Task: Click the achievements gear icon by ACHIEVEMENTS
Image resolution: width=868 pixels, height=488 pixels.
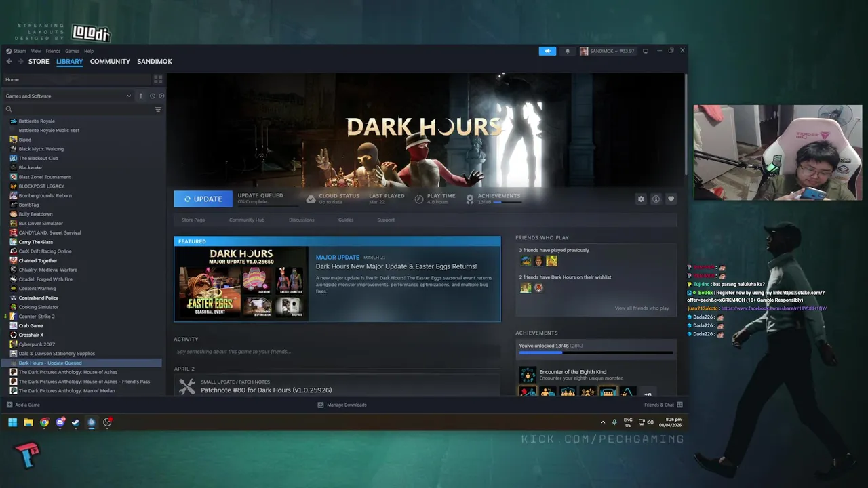Action: pyautogui.click(x=470, y=199)
